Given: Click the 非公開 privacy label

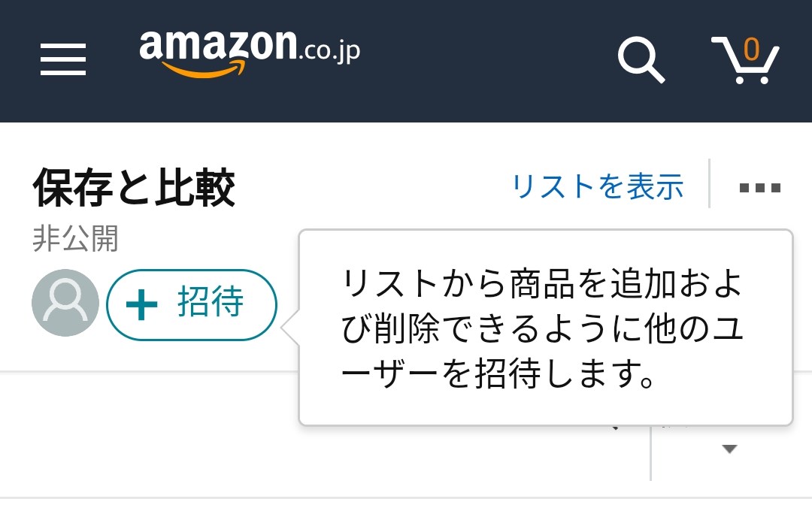Looking at the screenshot, I should click(75, 239).
